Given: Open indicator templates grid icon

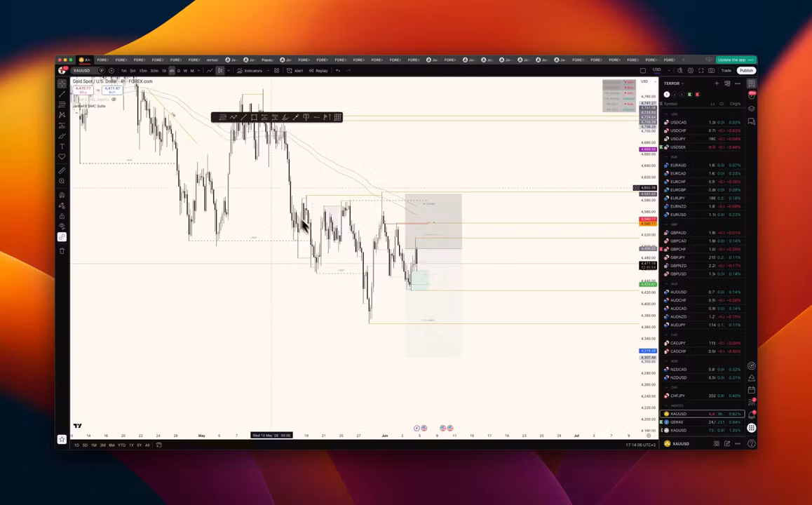Looking at the screenshot, I should click(276, 70).
